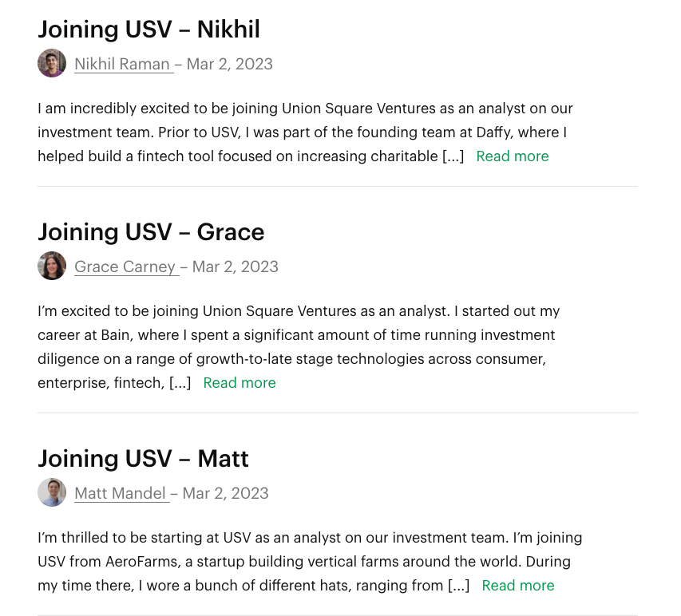The height and width of the screenshot is (616, 681).
Task: Click Read more on the Bain career excerpt
Action: pos(240,383)
